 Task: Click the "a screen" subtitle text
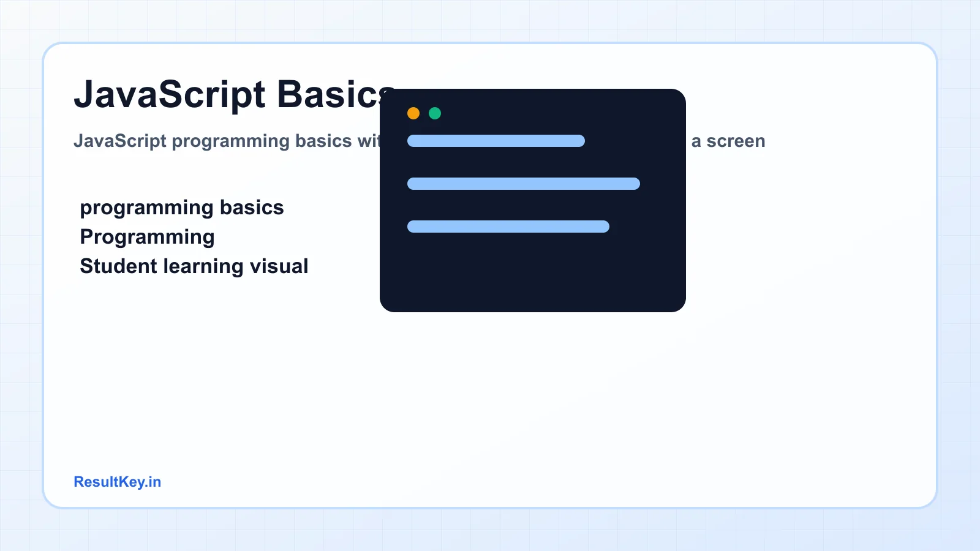[x=728, y=141]
